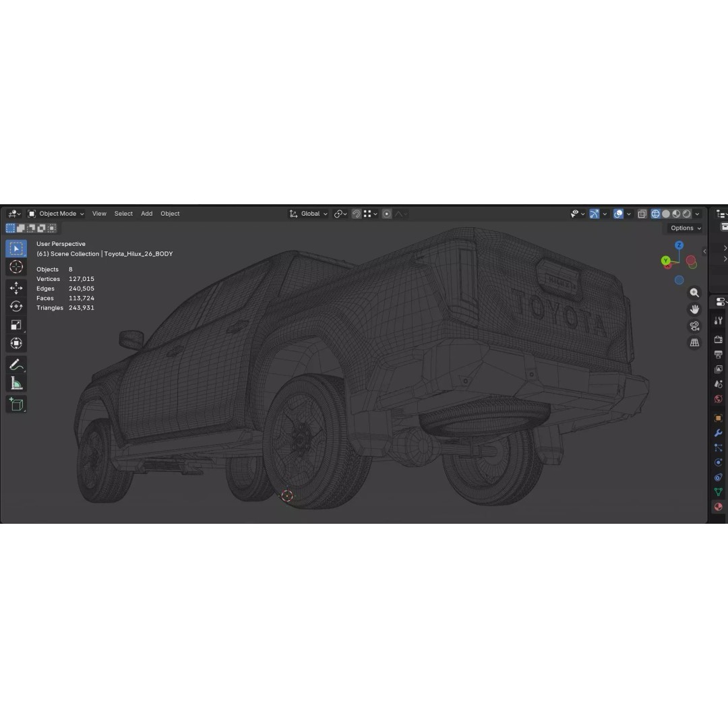Choose the Rotate tool
This screenshot has width=728, height=728.
(16, 307)
